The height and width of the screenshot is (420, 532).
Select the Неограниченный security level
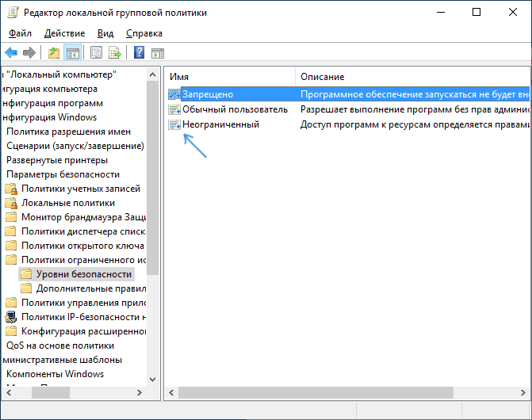pyautogui.click(x=221, y=124)
